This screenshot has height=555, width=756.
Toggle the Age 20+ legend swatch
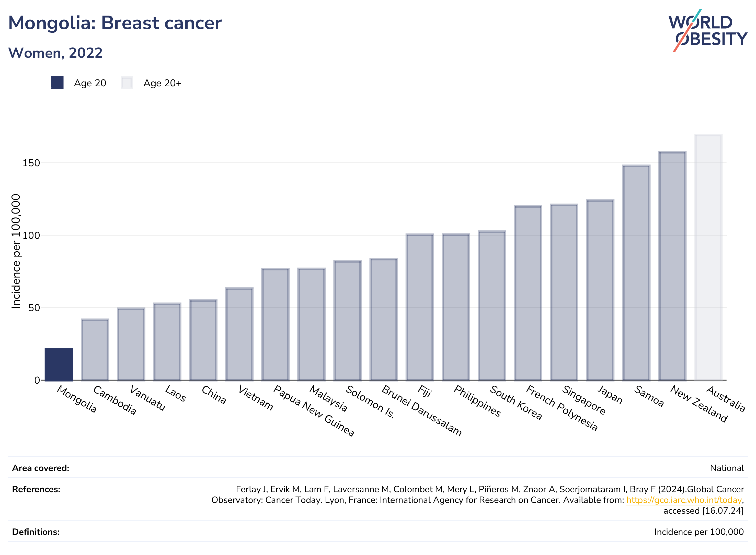tap(127, 83)
